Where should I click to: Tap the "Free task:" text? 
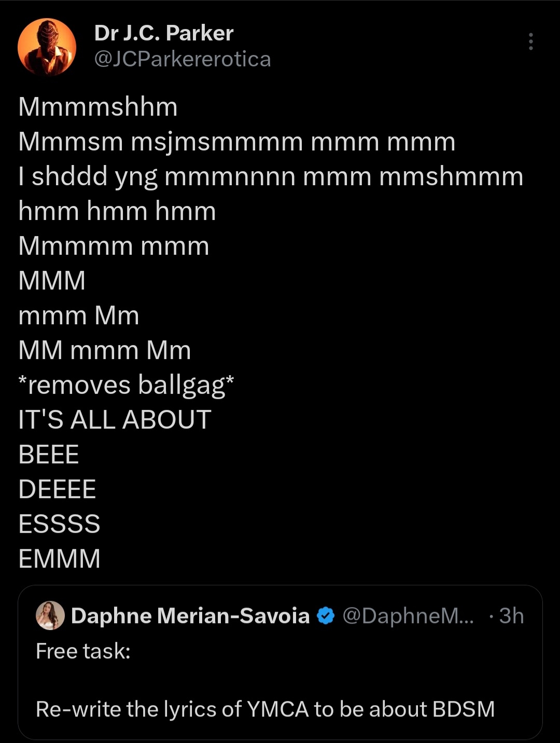(x=83, y=651)
